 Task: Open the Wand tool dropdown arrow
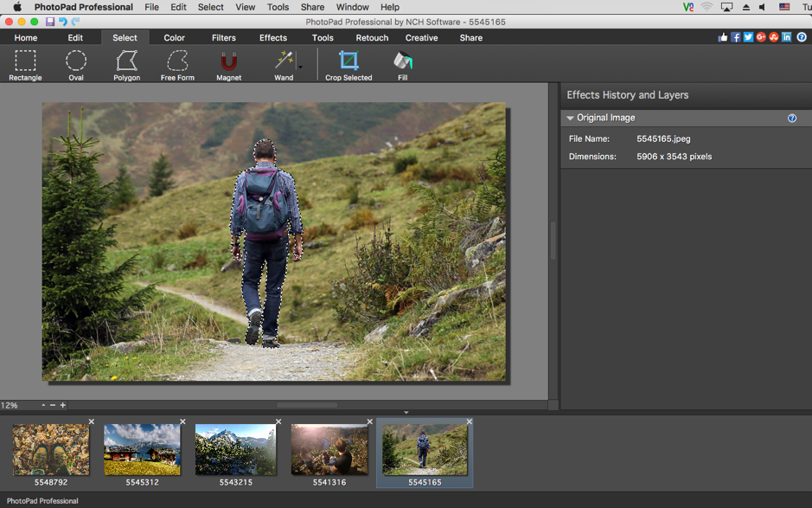pos(300,67)
